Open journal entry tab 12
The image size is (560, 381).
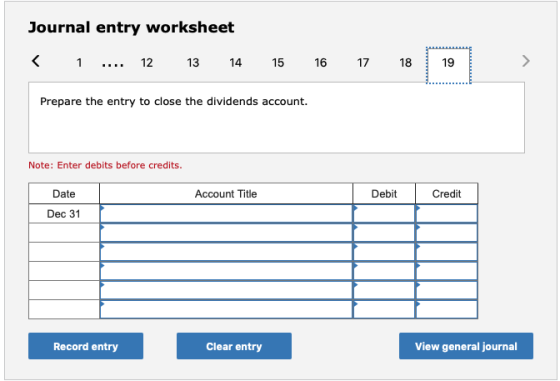(147, 63)
